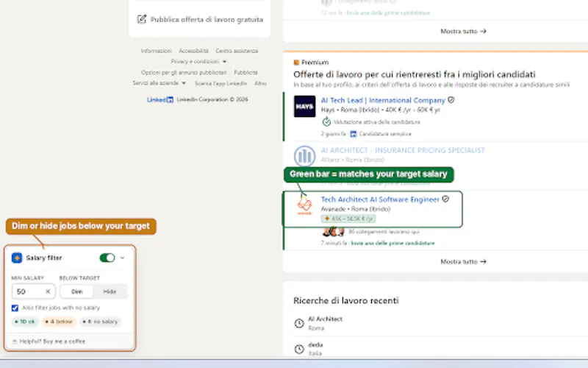Open Helpful? Buy me a coffee link

[49, 342]
